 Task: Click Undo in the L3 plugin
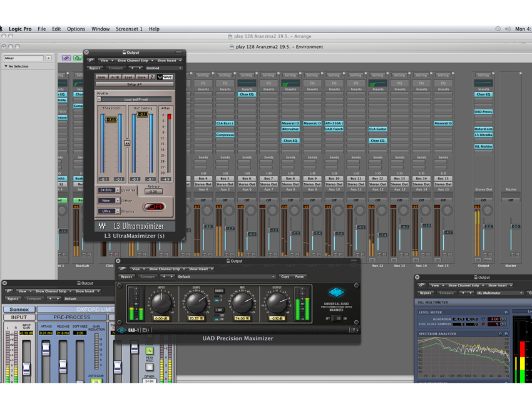101,77
